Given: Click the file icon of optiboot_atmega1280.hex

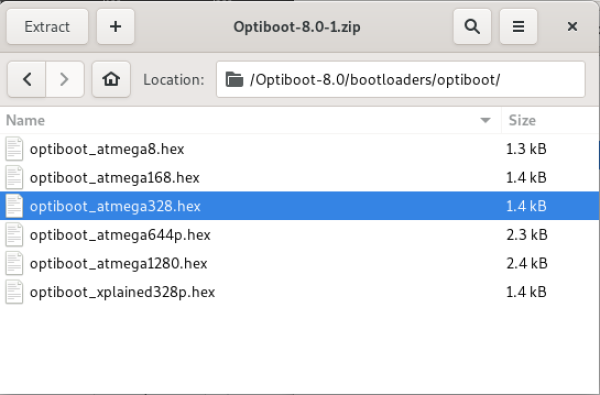Looking at the screenshot, I should 14,263.
